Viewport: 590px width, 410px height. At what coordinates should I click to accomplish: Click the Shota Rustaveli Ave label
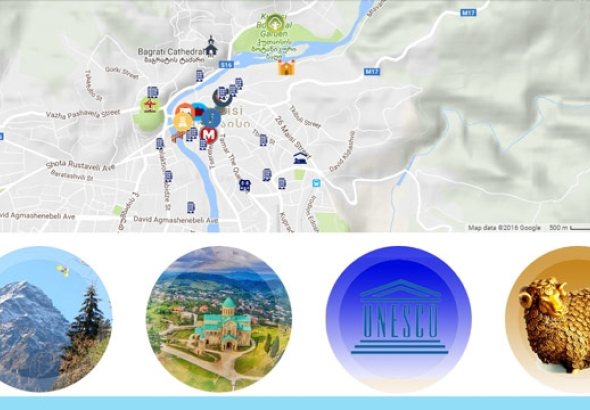click(81, 166)
